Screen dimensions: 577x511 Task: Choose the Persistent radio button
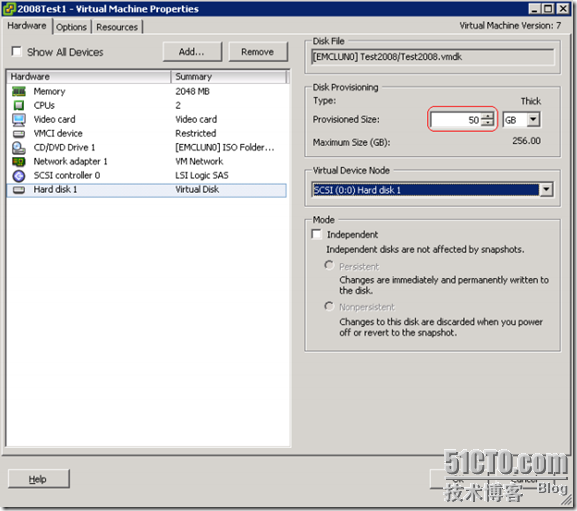pyautogui.click(x=329, y=265)
